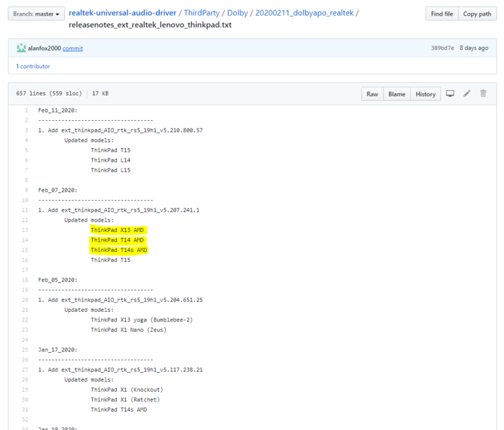Viewport: 504px width, 430px height.
Task: Click '657 lines (559 sloc)' file info
Action: point(49,94)
